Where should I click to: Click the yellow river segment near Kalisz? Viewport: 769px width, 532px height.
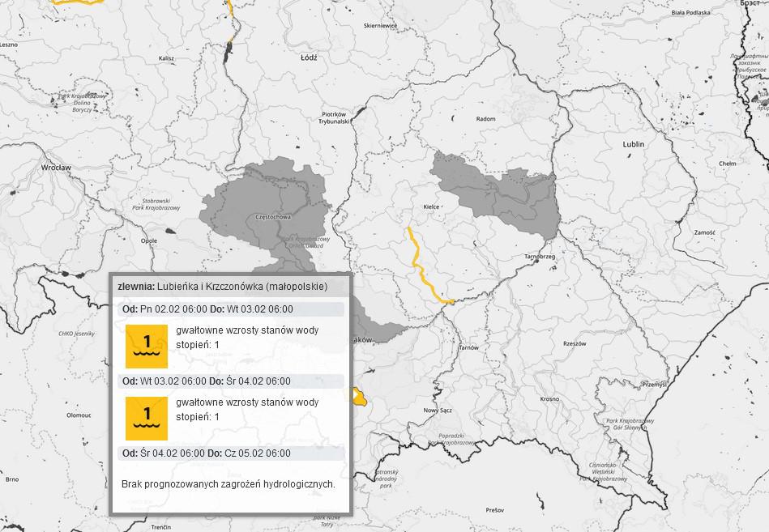tap(231, 24)
